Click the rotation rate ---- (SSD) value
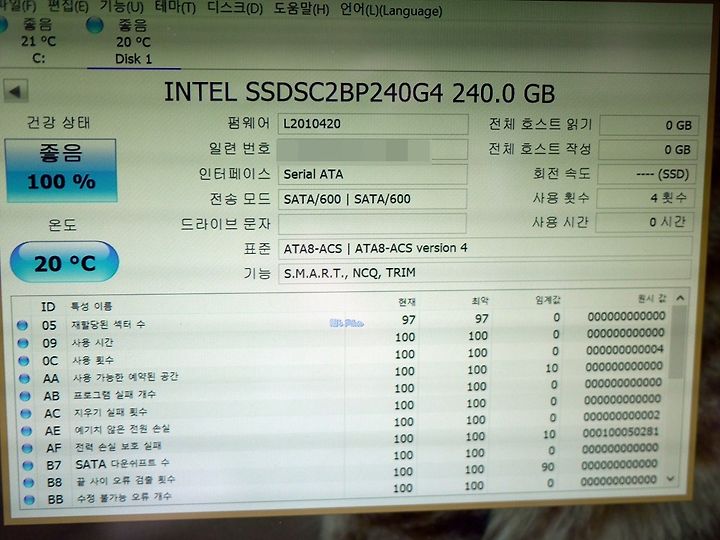The height and width of the screenshot is (540, 720). point(647,174)
